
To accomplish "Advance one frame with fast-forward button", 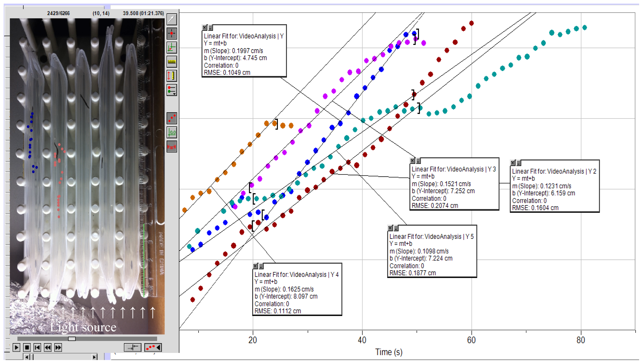I will pos(58,347).
